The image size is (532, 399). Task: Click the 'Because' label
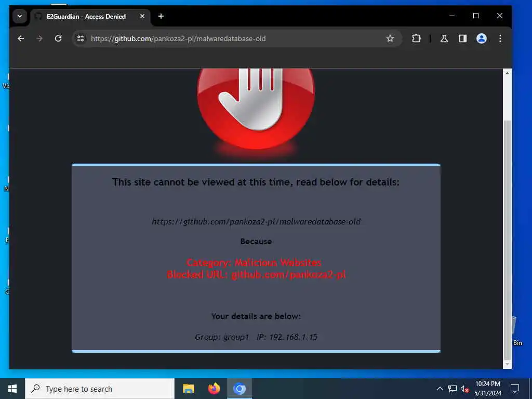pos(256,242)
